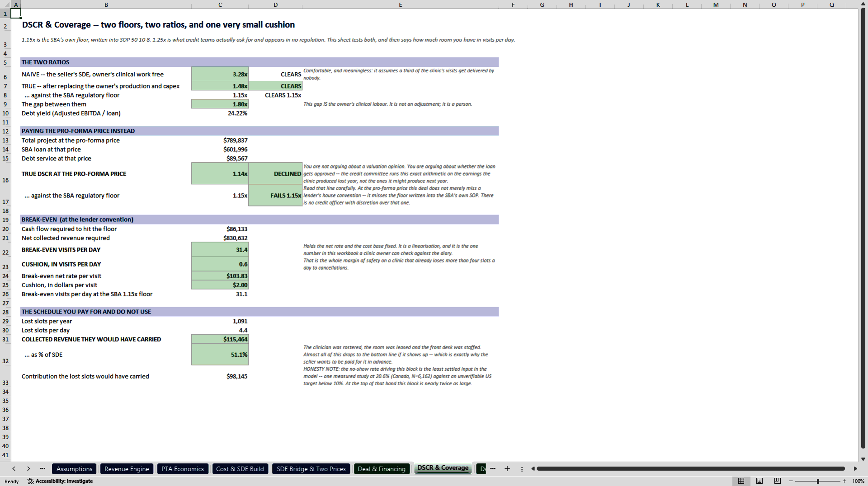Click THE TWO RATIOS section header
The height and width of the screenshot is (486, 868).
click(259, 62)
